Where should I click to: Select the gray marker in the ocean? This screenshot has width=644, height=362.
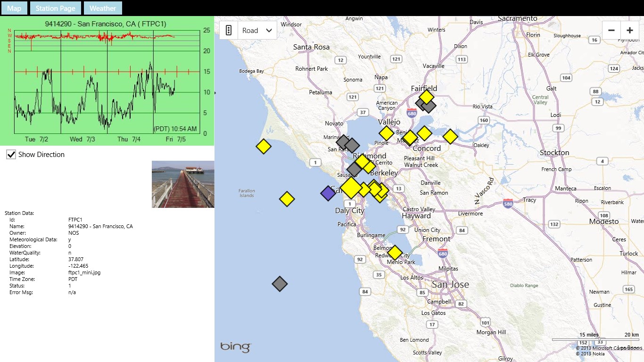pyautogui.click(x=280, y=284)
